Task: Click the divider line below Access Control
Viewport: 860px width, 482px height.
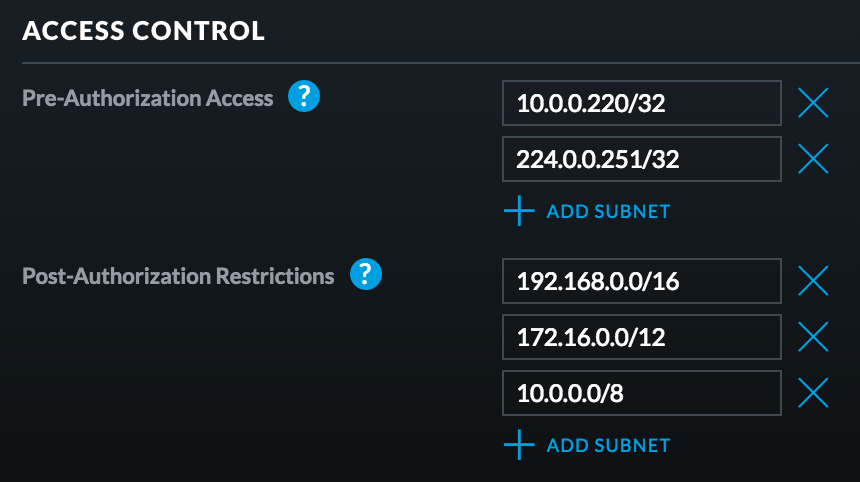Action: click(x=430, y=63)
